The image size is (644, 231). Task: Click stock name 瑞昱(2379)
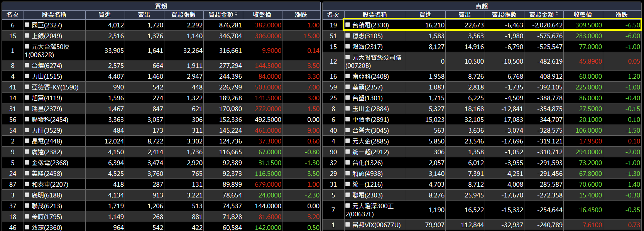coord(47,109)
